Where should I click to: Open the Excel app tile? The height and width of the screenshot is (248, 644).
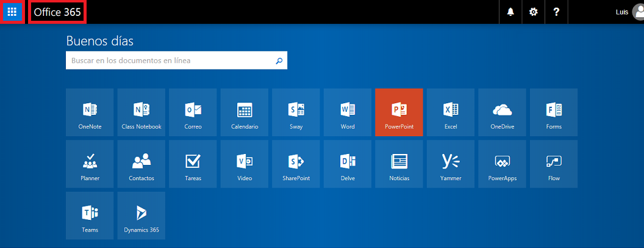click(451, 112)
